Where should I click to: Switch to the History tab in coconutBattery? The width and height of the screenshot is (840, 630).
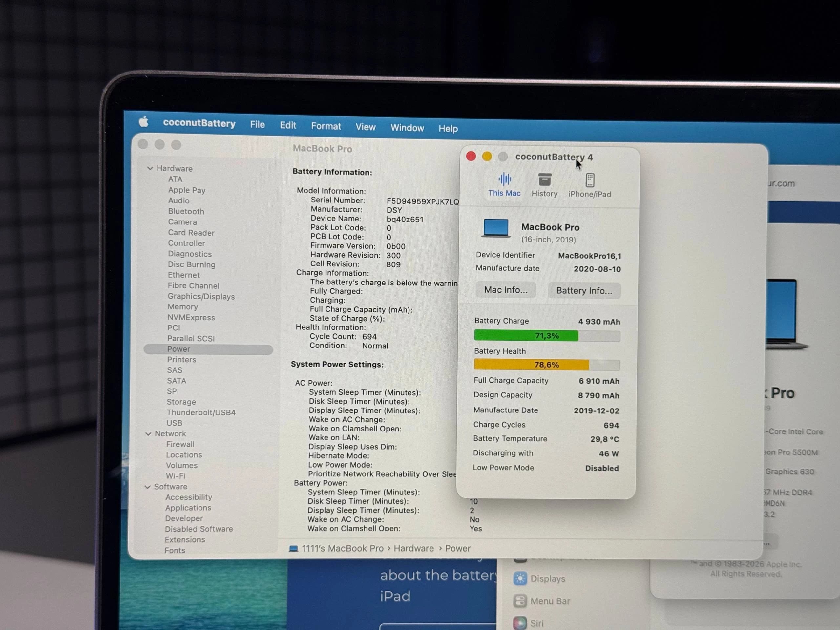coord(545,185)
